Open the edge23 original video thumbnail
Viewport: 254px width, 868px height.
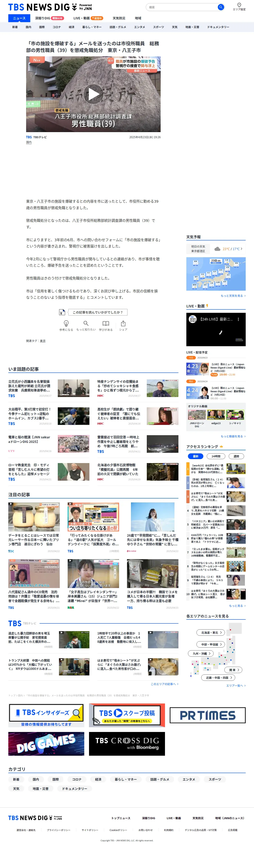[216, 415]
